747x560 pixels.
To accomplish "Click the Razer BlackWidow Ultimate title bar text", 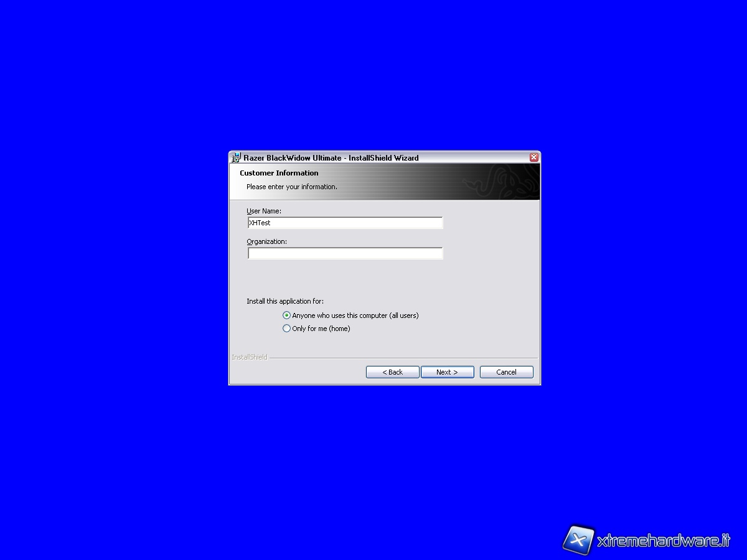I will [331, 158].
